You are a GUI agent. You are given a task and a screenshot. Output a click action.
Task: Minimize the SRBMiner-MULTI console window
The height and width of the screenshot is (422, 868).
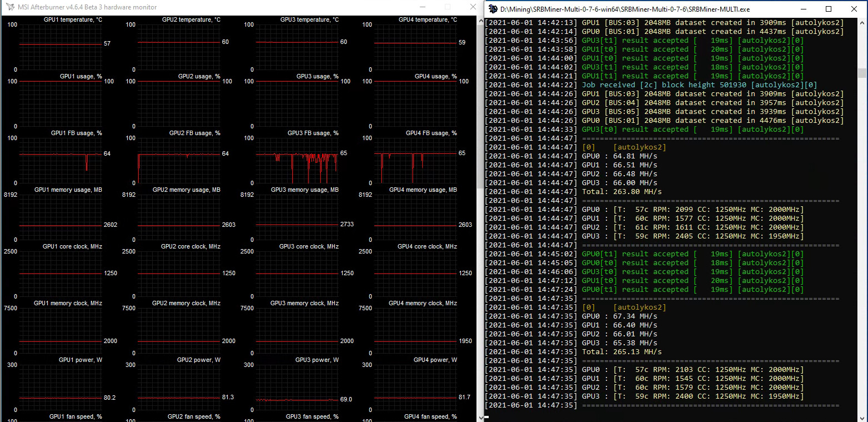pyautogui.click(x=803, y=9)
